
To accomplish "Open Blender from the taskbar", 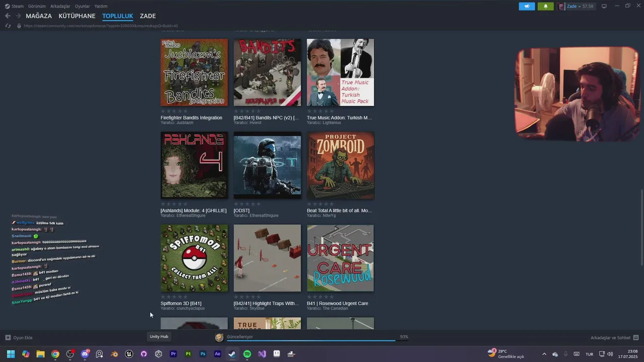I will [x=114, y=354].
